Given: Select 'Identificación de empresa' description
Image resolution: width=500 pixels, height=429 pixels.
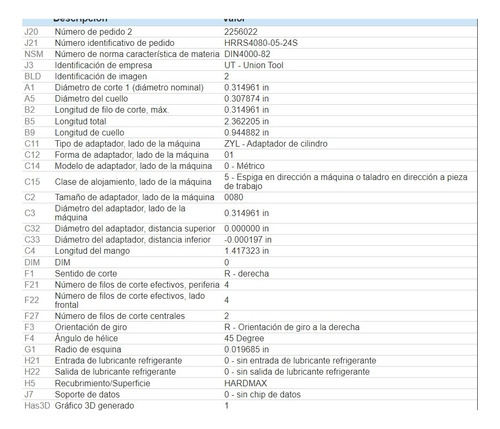Looking at the screenshot, I should tap(103, 65).
